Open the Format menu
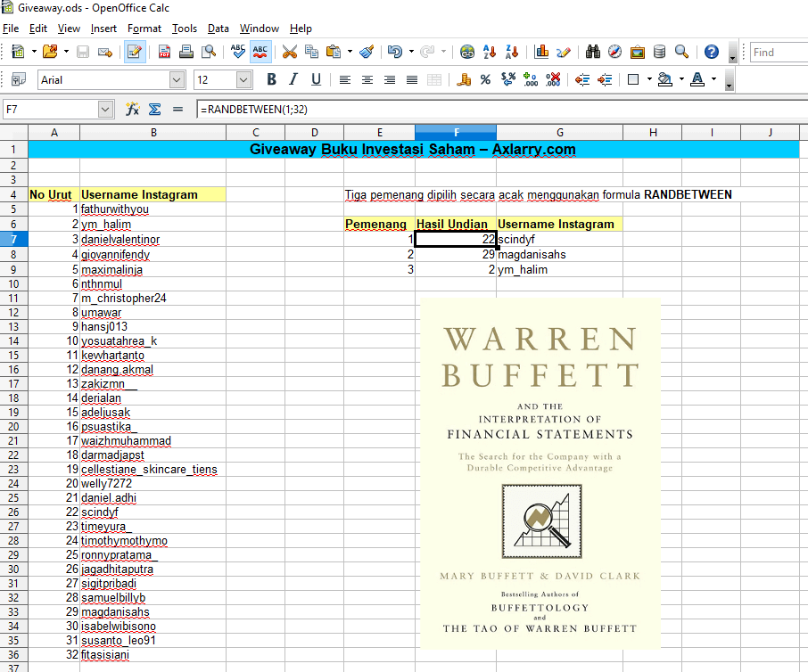Image resolution: width=808 pixels, height=672 pixels. 144,29
